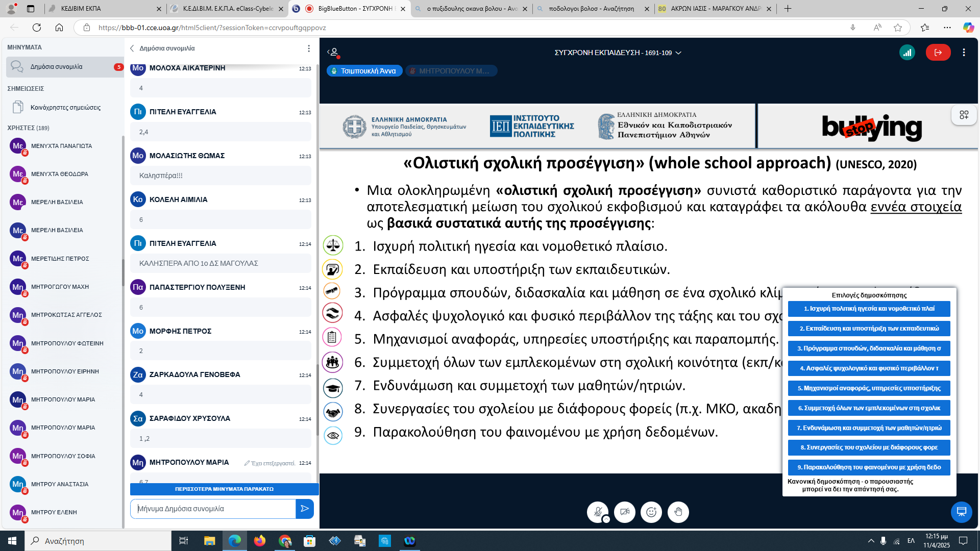Open File Explorer from taskbar
This screenshot has width=980, height=551.
pyautogui.click(x=209, y=541)
